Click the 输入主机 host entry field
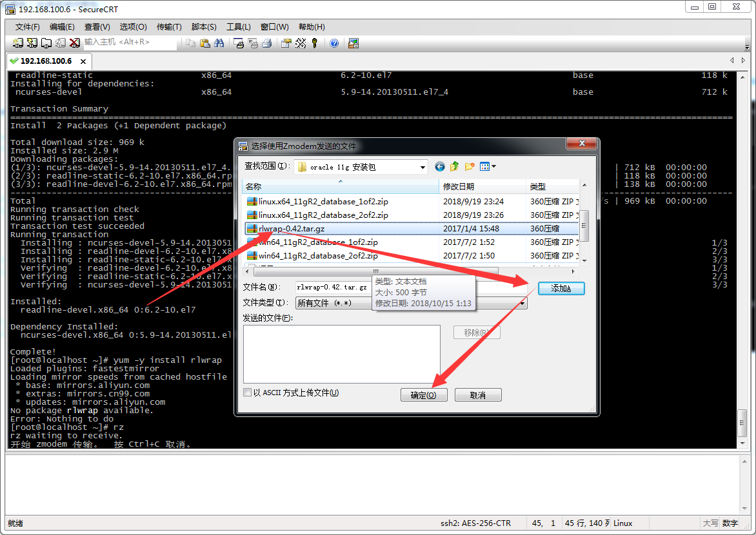The height and width of the screenshot is (535, 756). 130,43
